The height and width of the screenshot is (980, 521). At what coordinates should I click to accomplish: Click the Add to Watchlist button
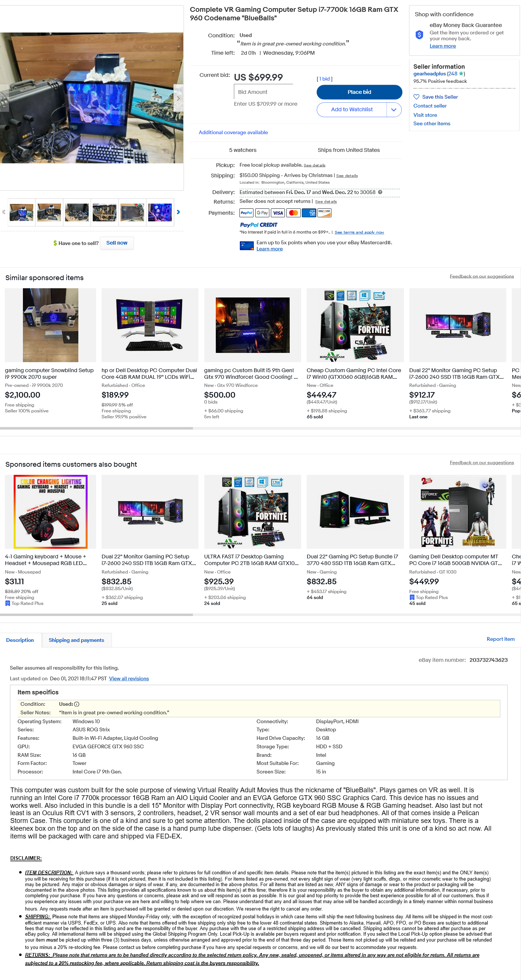[x=352, y=109]
